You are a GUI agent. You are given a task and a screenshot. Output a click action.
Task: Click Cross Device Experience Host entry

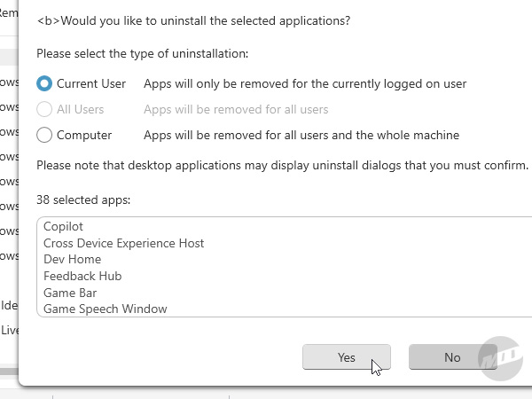tap(123, 243)
